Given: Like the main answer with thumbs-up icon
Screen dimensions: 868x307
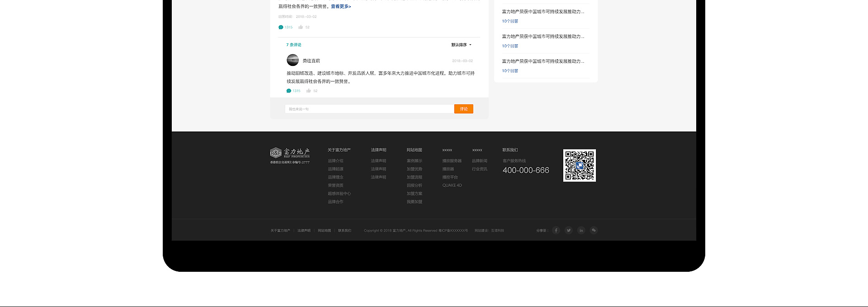Looking at the screenshot, I should pyautogui.click(x=301, y=27).
